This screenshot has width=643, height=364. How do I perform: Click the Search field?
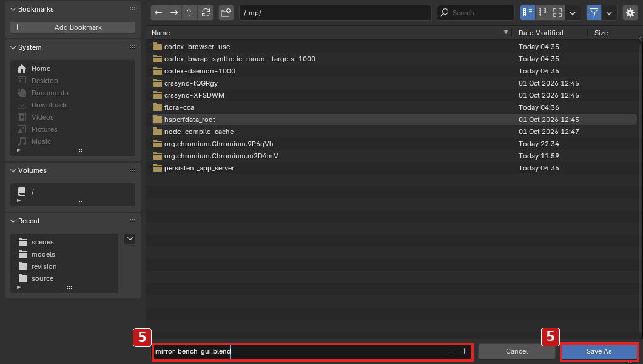[x=476, y=13]
